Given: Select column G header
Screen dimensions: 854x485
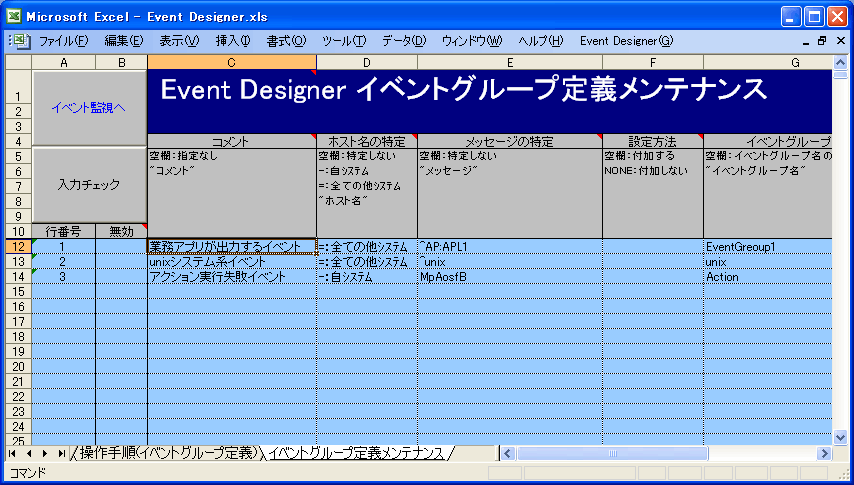Looking at the screenshot, I should click(x=768, y=62).
